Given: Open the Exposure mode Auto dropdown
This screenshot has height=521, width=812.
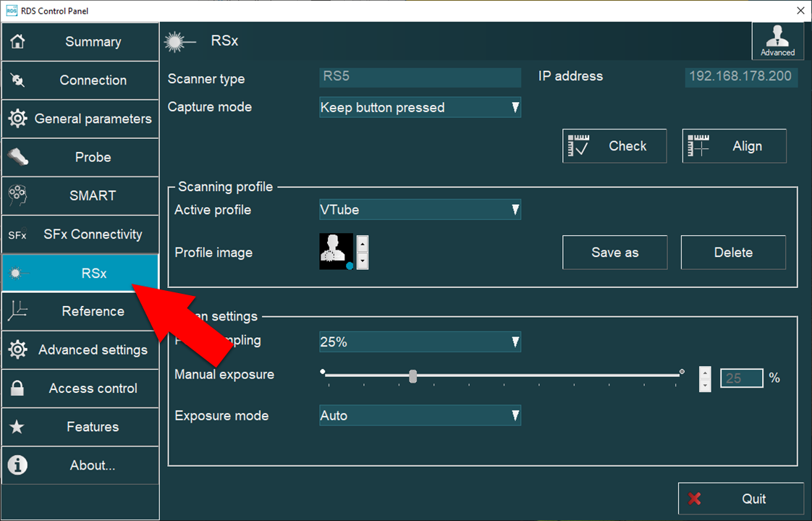Looking at the screenshot, I should 420,416.
